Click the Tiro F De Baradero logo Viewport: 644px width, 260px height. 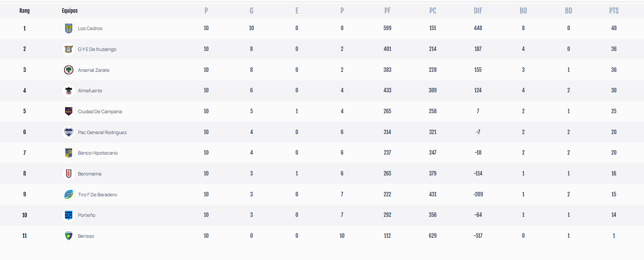click(x=69, y=195)
